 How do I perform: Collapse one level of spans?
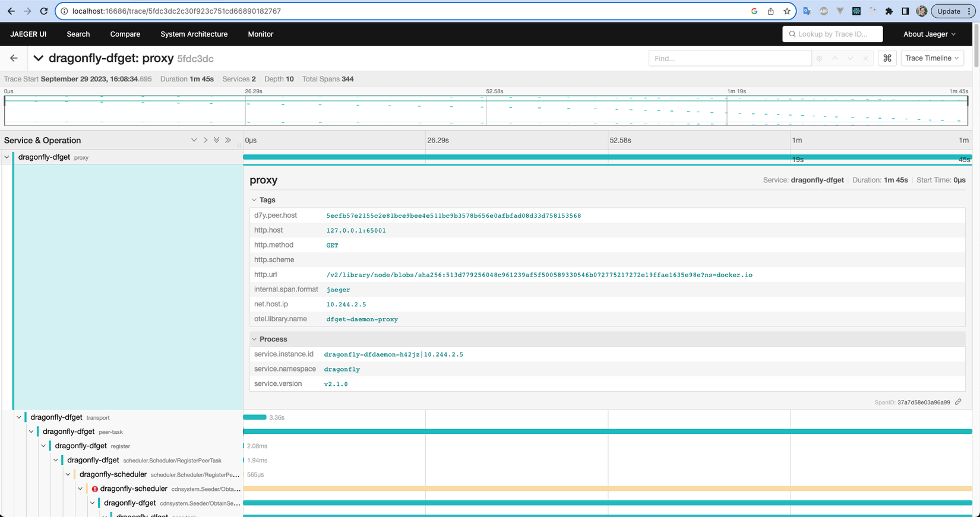tap(206, 140)
